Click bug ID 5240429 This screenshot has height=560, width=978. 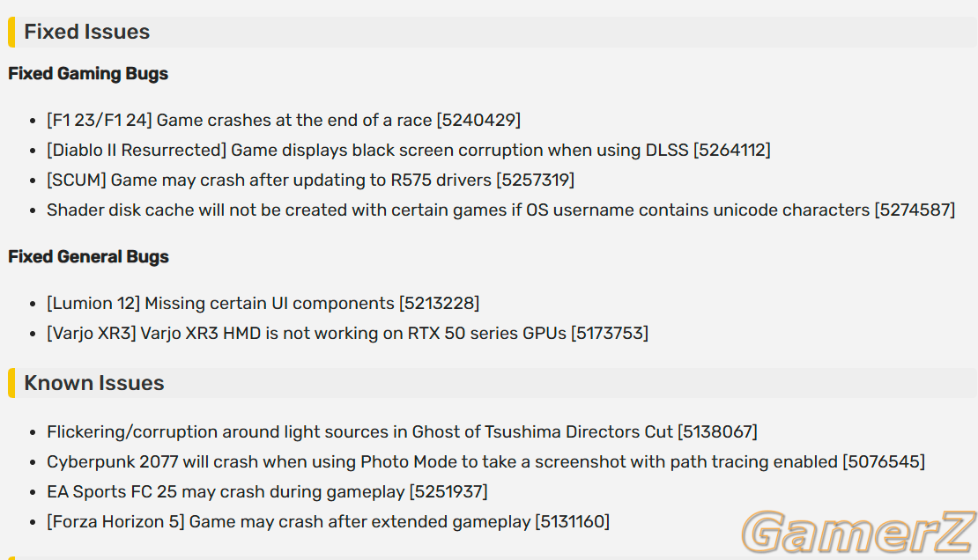(x=479, y=120)
